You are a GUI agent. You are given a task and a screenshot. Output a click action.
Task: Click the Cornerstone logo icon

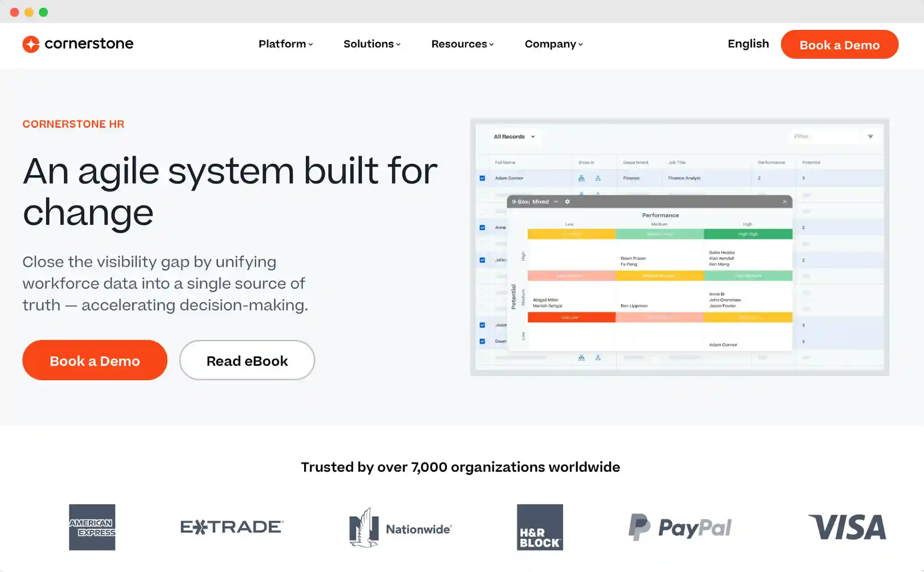click(31, 44)
